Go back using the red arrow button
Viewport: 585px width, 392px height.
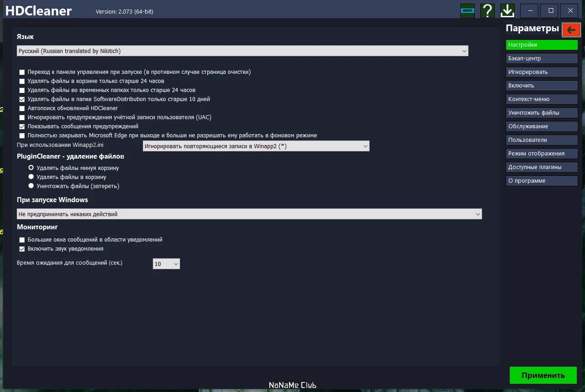pos(571,29)
